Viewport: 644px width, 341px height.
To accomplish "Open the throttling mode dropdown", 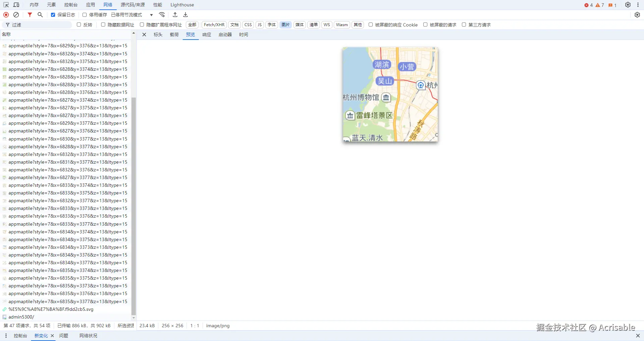I will click(x=132, y=15).
